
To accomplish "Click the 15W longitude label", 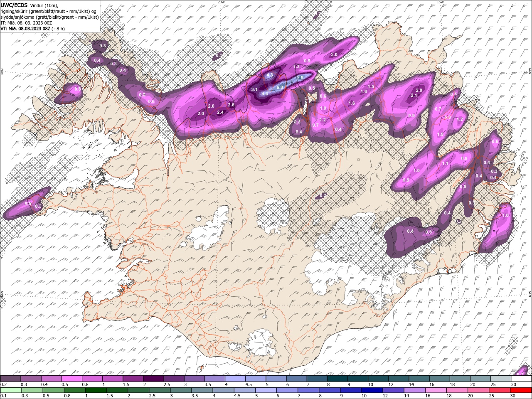I will click(440, 2).
